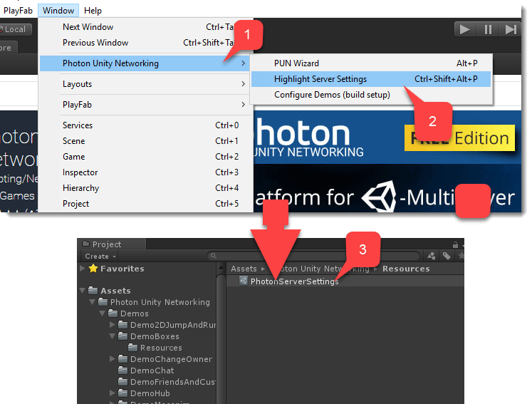
Task: Switch to the Project tab
Action: click(x=111, y=244)
